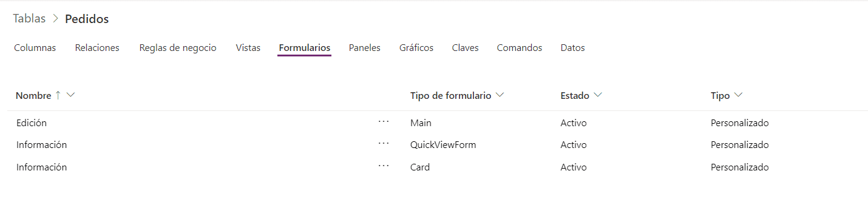Open the Gráficos tab
This screenshot has width=868, height=222.
tap(416, 48)
